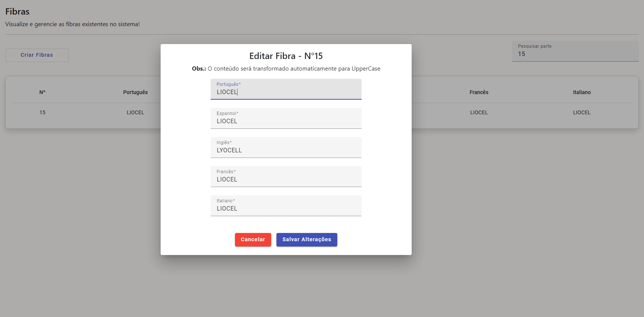Click the Fibras page heading
This screenshot has width=644, height=317.
(17, 12)
